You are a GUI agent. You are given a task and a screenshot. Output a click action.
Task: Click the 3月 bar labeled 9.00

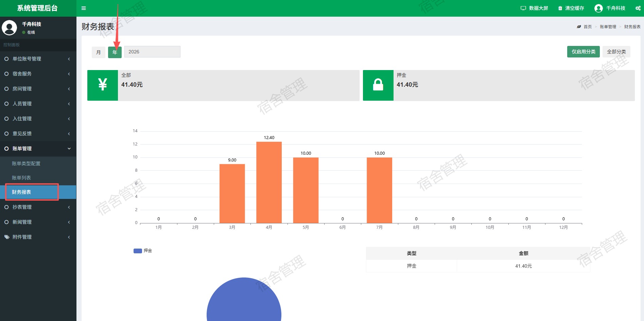(232, 193)
